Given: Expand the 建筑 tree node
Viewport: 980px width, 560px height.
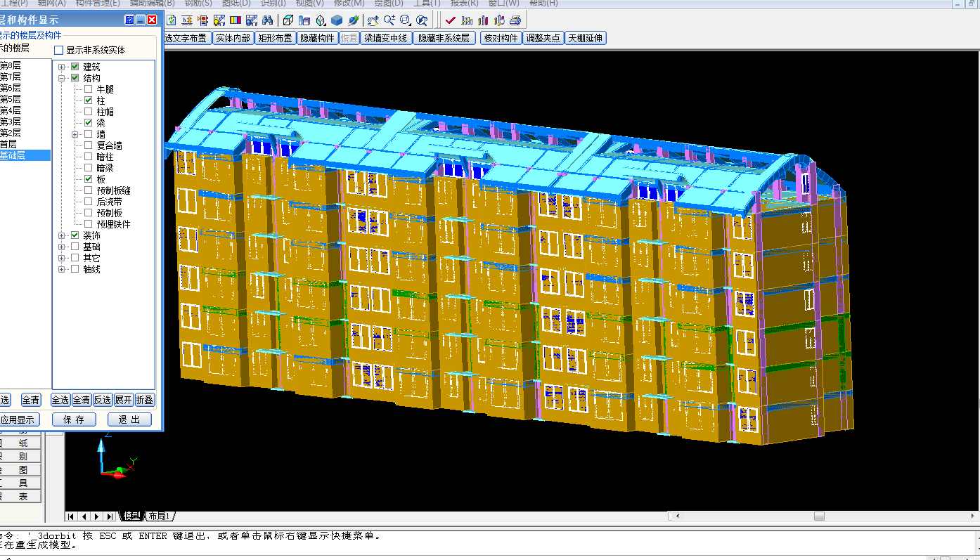Looking at the screenshot, I should (x=62, y=67).
